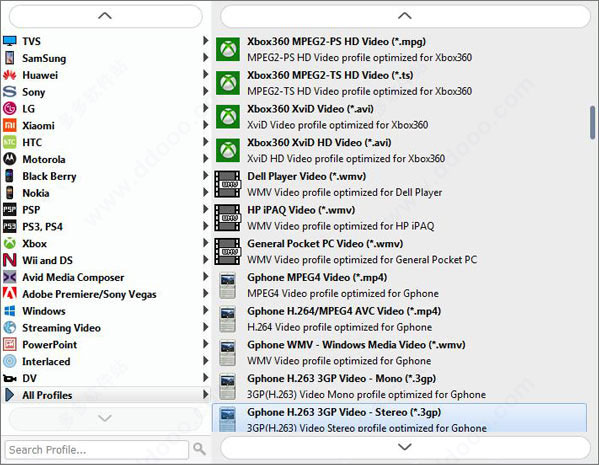Image resolution: width=599 pixels, height=465 pixels.
Task: Open the Interlaced category
Action: pyautogui.click(x=106, y=361)
